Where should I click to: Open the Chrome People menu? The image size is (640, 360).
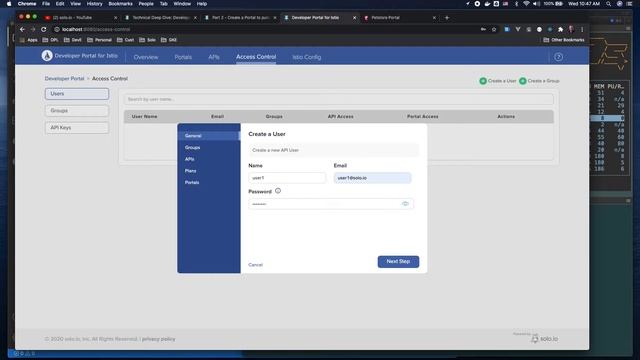pos(146,4)
